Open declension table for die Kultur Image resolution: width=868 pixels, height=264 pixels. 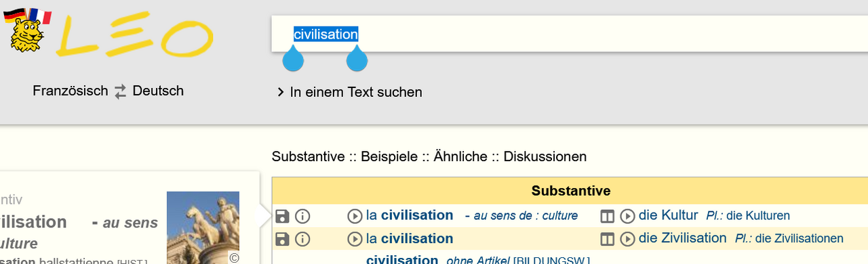[608, 217]
